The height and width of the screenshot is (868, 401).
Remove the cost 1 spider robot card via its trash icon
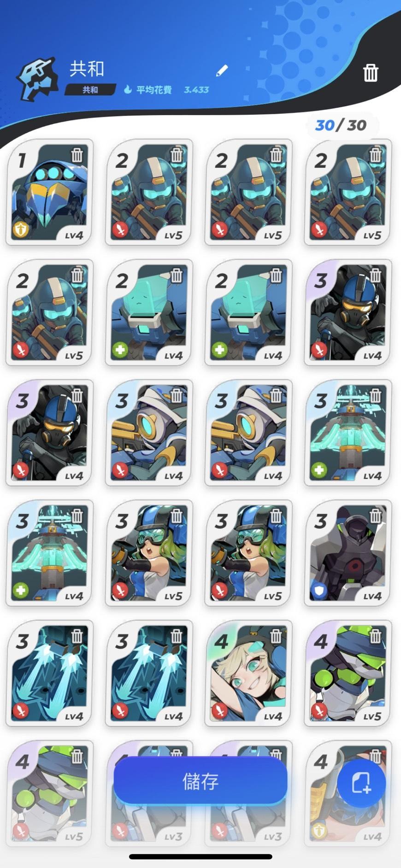point(77,155)
